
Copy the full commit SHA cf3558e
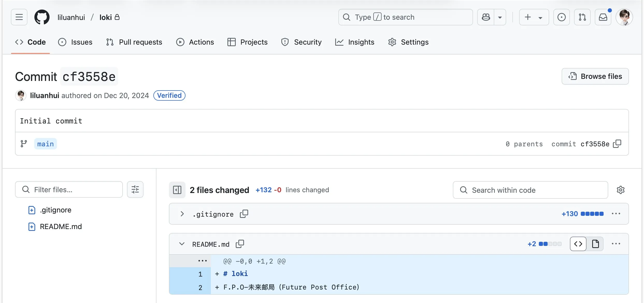[x=617, y=144]
